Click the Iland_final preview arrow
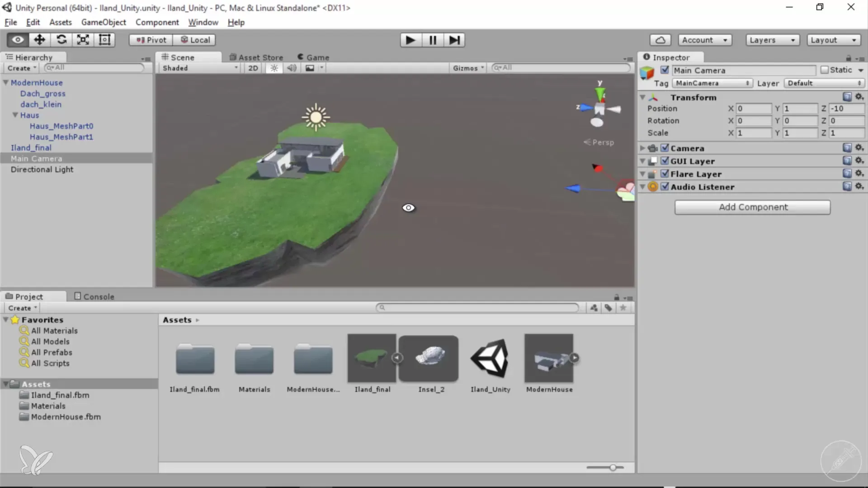Viewport: 868px width, 488px height. pyautogui.click(x=397, y=358)
